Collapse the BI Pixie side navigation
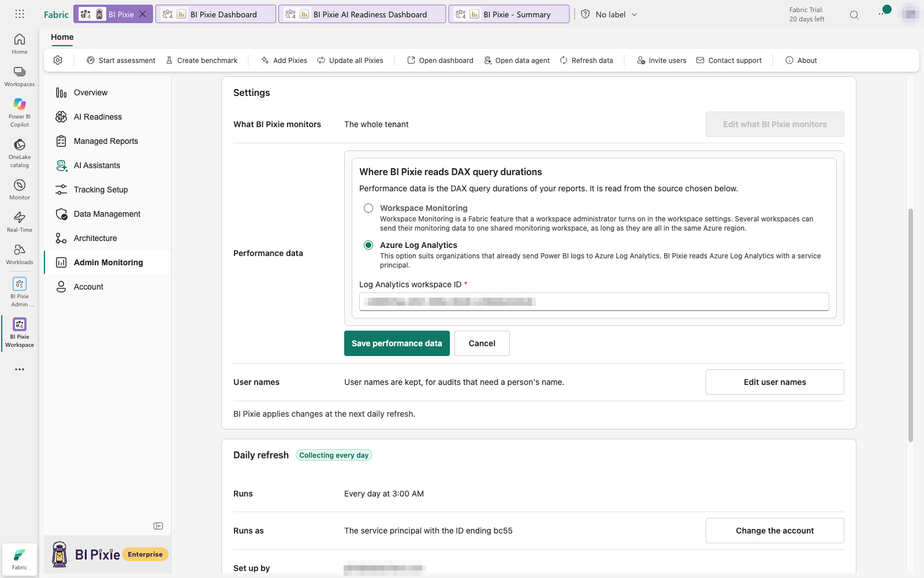The image size is (924, 578). pos(158,526)
